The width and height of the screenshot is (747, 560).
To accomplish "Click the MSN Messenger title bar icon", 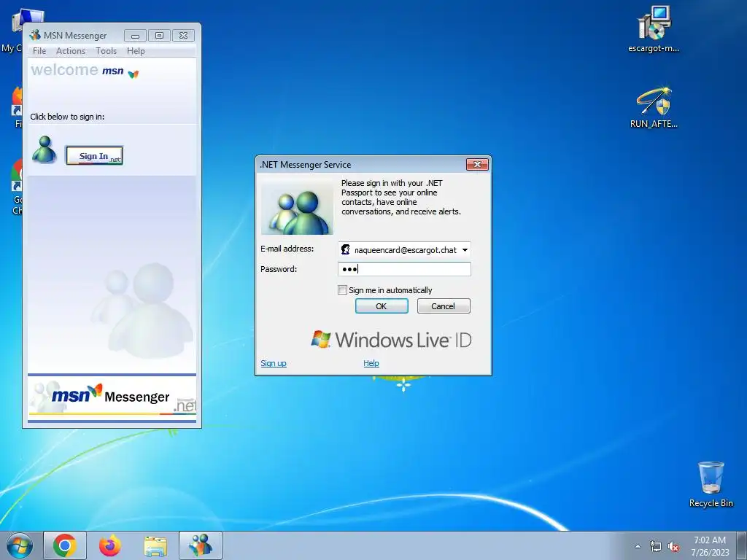I will click(35, 35).
